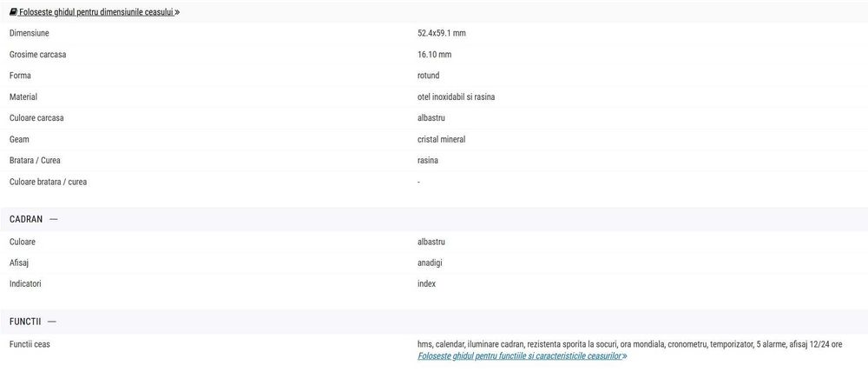Viewport: 868px width, 372px height.
Task: Click the Bratara / Curea row label
Action: [x=35, y=161]
